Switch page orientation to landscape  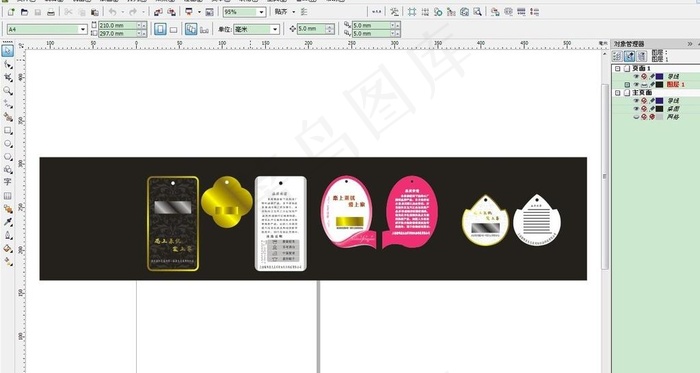pos(173,30)
